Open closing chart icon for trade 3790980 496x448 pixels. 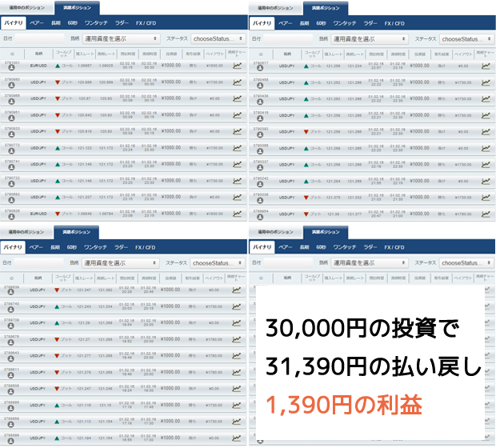(237, 82)
